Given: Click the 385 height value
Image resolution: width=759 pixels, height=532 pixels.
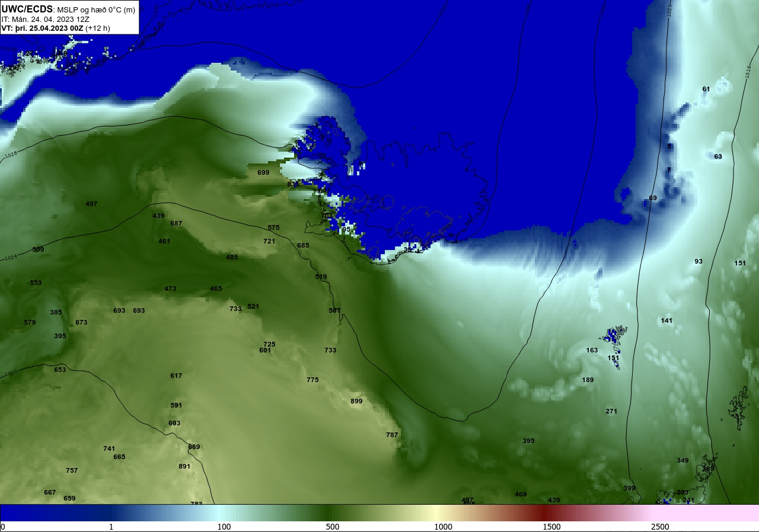Looking at the screenshot, I should pyautogui.click(x=56, y=312).
